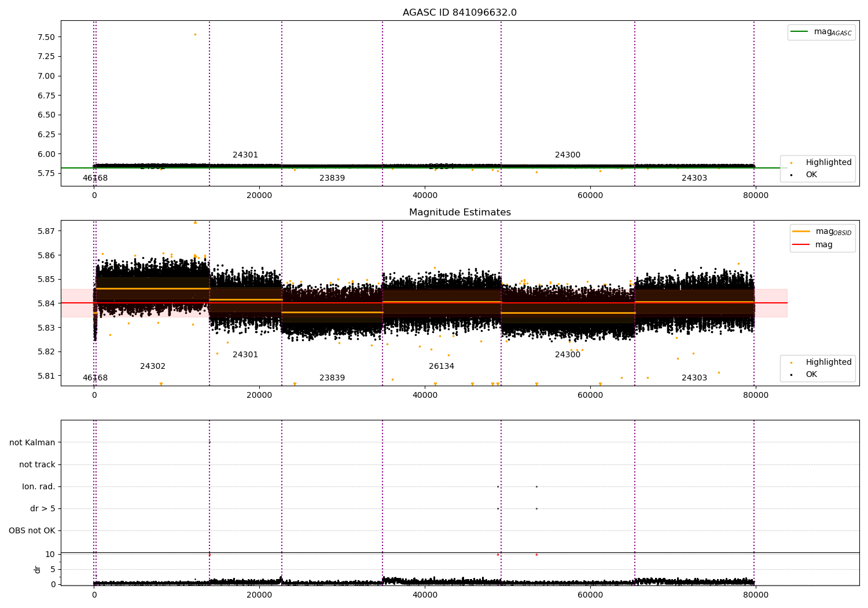Click the "OBS not OK" row label
This screenshot has width=868, height=608.
(32, 531)
